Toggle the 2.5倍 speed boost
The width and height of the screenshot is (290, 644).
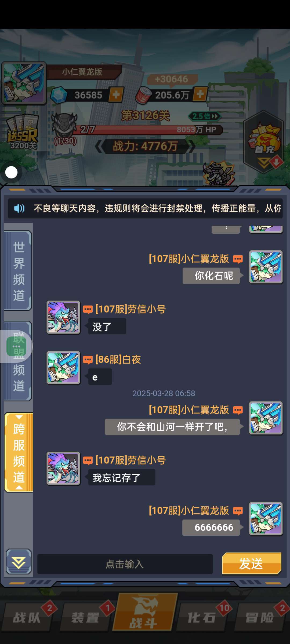pos(205,116)
